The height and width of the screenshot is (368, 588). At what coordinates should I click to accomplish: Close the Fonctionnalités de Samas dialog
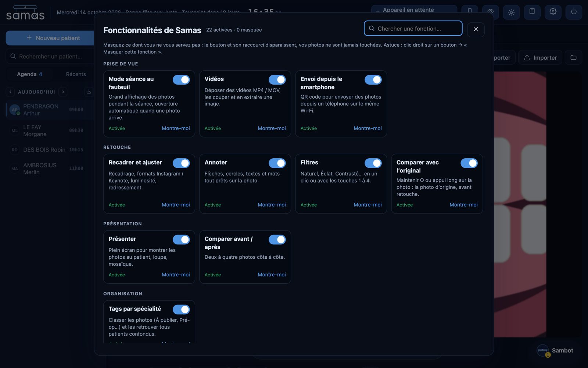pos(476,29)
